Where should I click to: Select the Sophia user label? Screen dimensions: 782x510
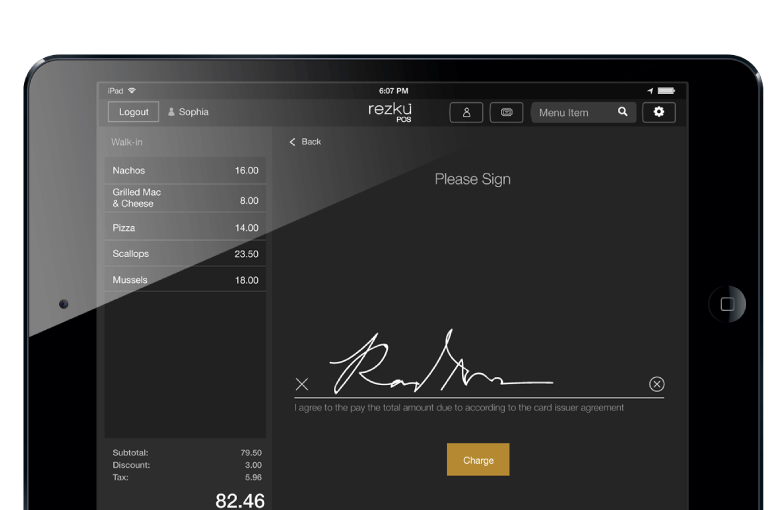[189, 112]
